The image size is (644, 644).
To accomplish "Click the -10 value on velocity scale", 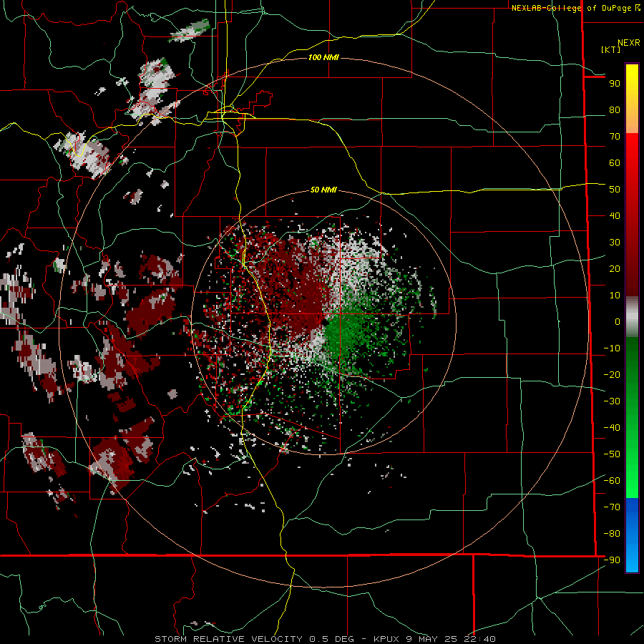I will 612,348.
